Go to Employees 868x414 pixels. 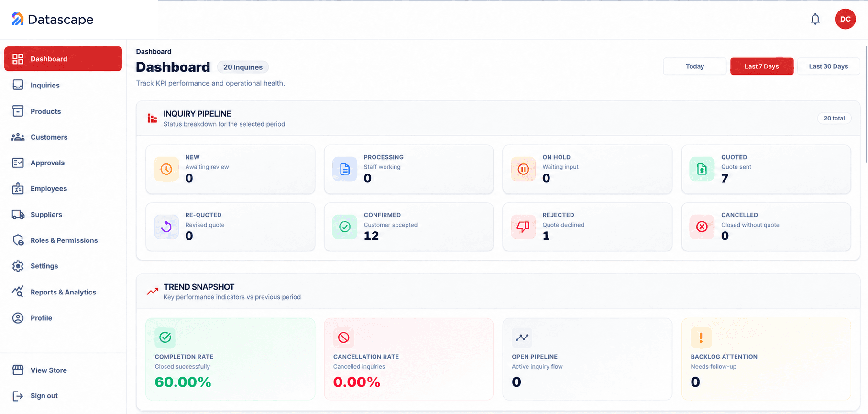pos(63,189)
